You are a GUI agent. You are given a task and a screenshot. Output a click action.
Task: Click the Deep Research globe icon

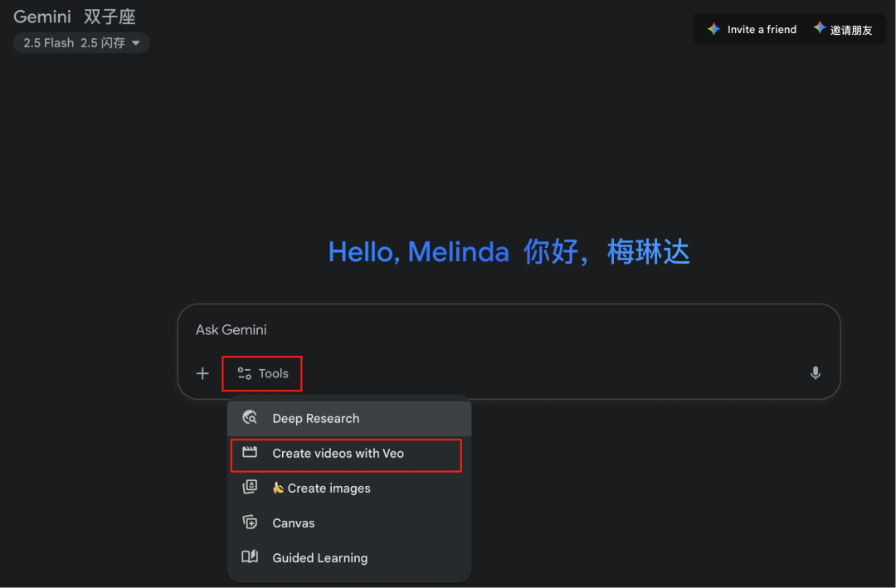250,418
